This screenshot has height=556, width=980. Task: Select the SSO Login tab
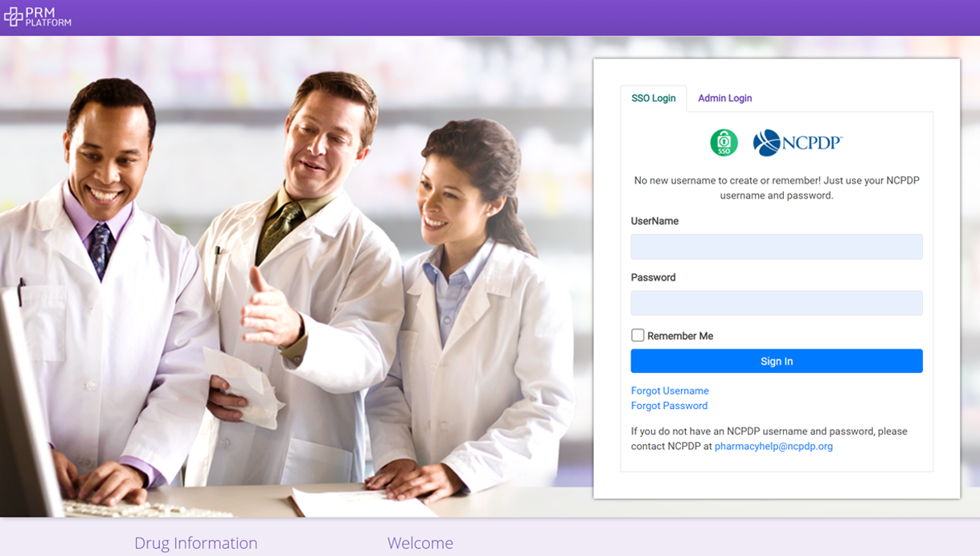coord(653,98)
